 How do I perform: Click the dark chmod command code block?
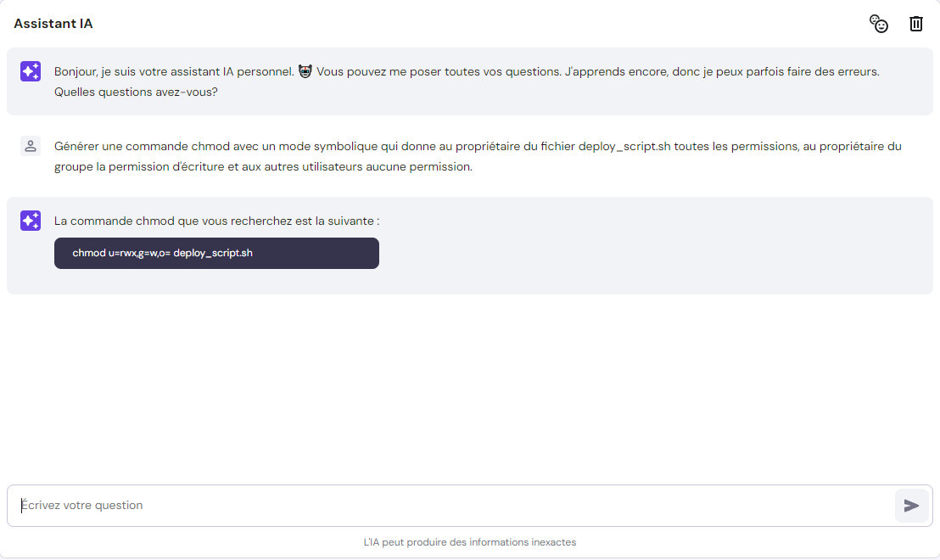point(216,253)
